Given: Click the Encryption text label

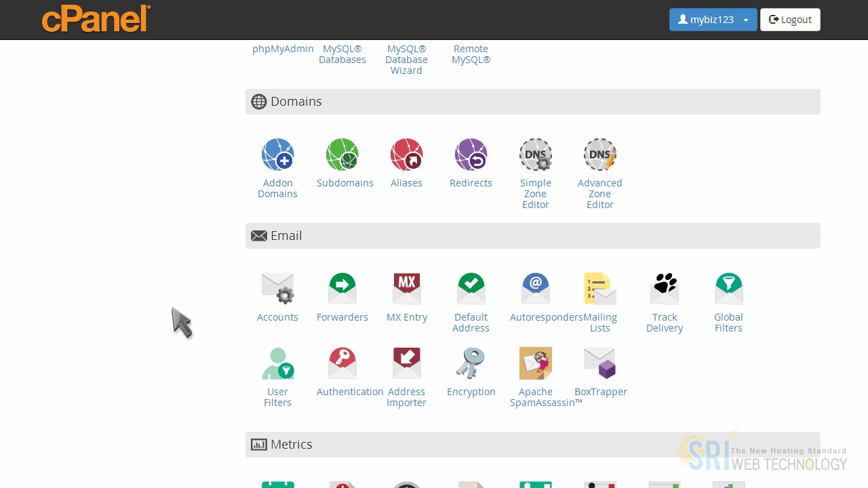Looking at the screenshot, I should [471, 392].
